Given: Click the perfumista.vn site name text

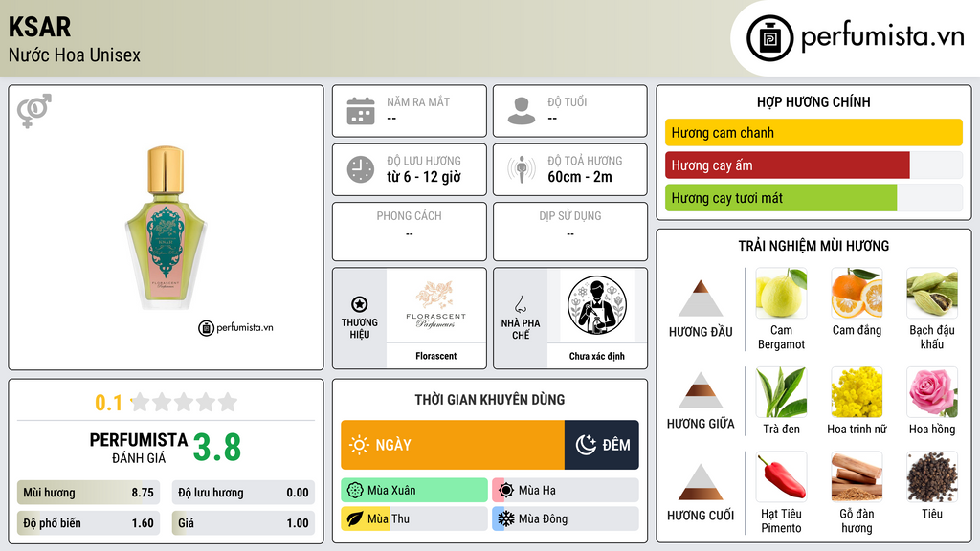Looking at the screenshot, I should click(x=882, y=37).
